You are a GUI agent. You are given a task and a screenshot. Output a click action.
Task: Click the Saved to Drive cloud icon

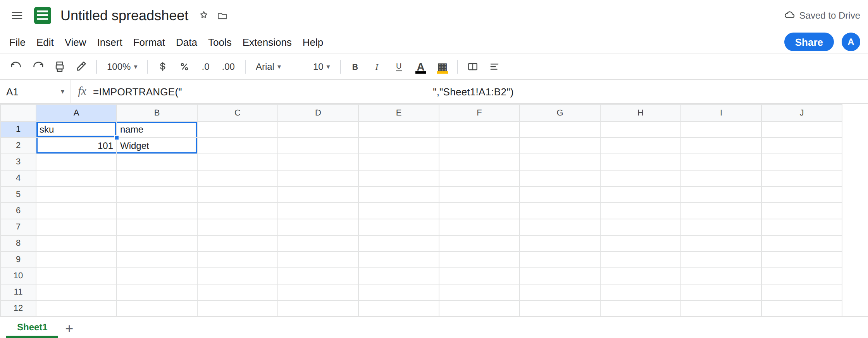pos(790,15)
